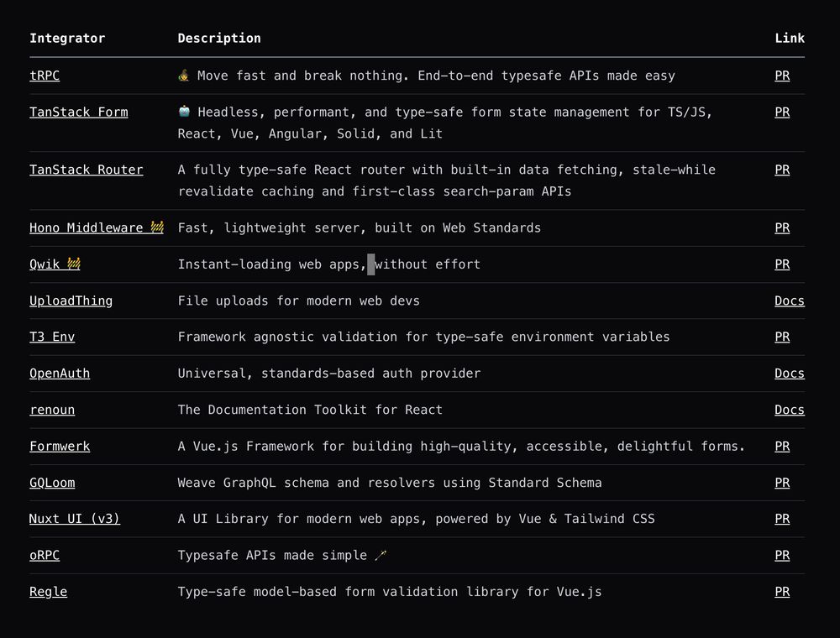
Task: Open the Qwik integrator link
Action: coord(55,264)
